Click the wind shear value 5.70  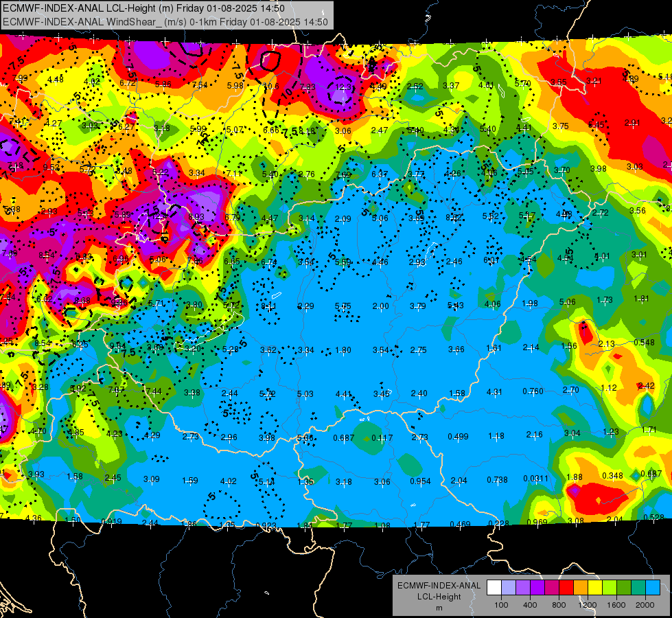(523, 84)
